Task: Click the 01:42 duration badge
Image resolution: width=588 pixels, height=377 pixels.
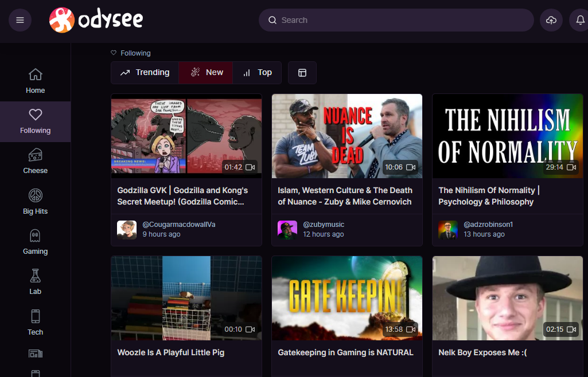Action: click(x=240, y=167)
